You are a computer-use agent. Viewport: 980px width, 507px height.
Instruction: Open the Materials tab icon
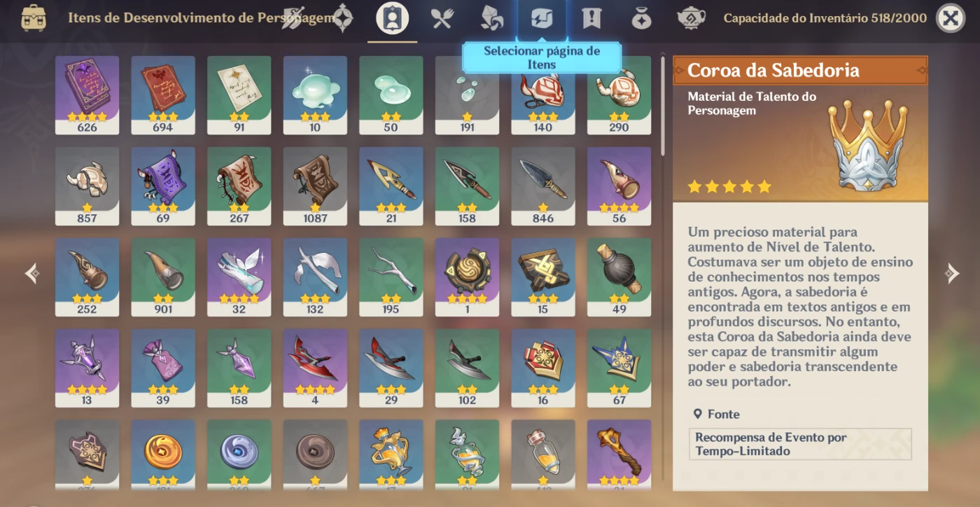[492, 18]
